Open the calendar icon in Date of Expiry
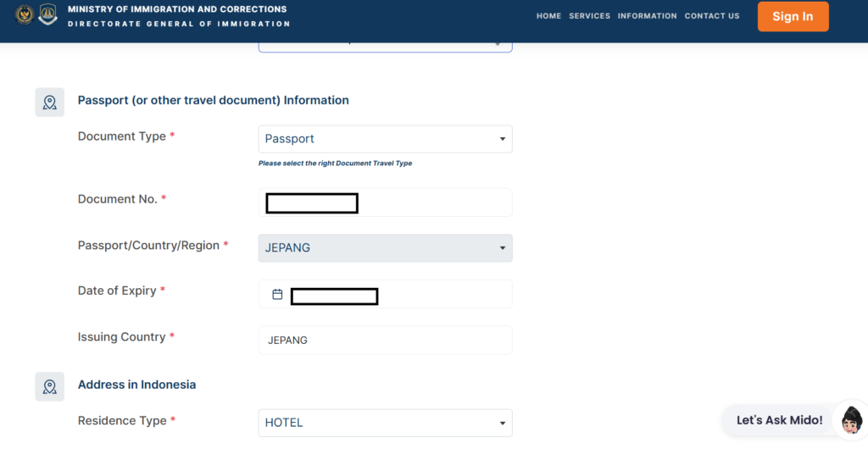The height and width of the screenshot is (449, 868). point(277,294)
